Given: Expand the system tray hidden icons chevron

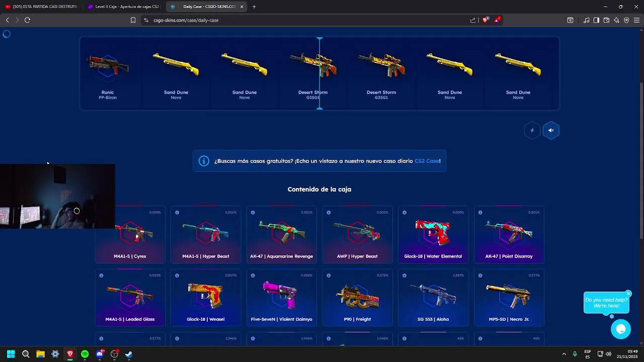Looking at the screenshot, I should (x=564, y=354).
